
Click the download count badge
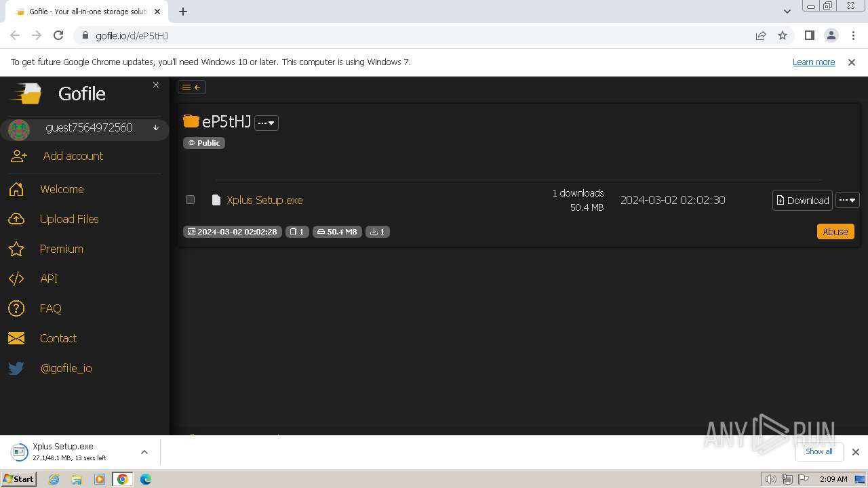(378, 232)
